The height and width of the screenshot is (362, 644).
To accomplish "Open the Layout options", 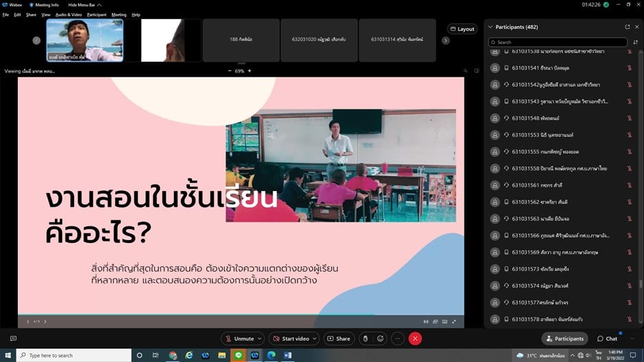I will click(462, 29).
